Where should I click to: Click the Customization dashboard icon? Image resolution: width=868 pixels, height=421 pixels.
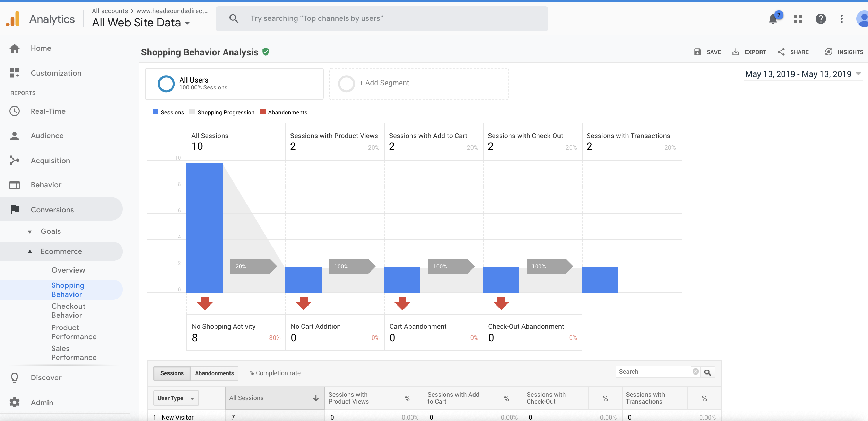[x=15, y=73]
